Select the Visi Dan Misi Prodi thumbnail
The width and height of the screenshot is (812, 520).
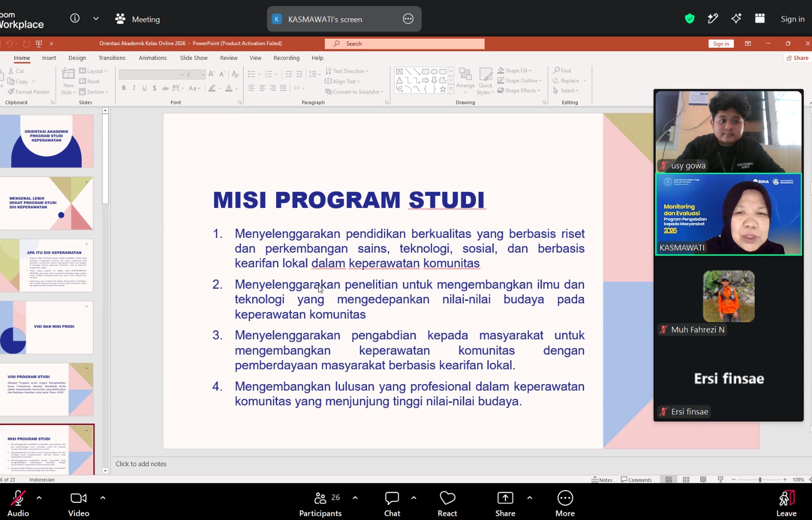(47, 327)
